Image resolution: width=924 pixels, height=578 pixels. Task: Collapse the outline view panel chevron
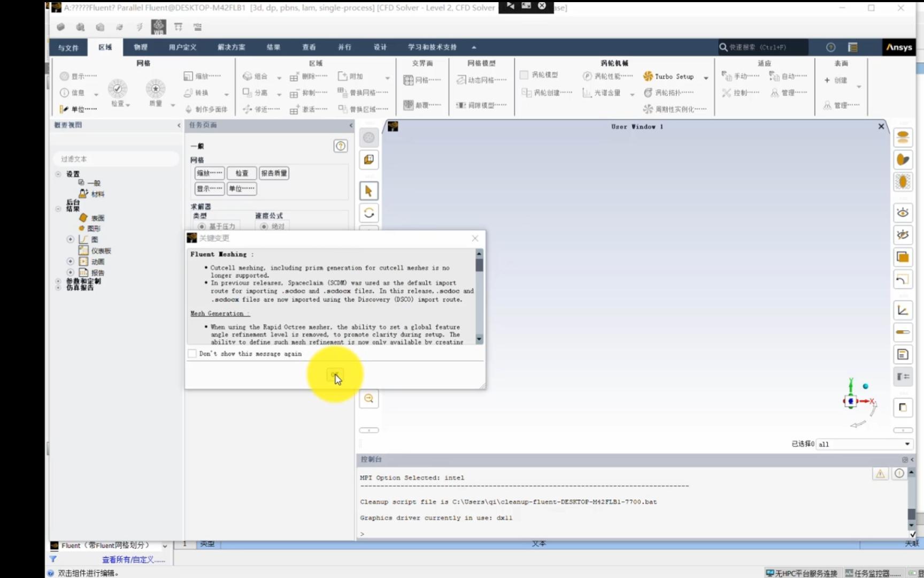click(179, 125)
